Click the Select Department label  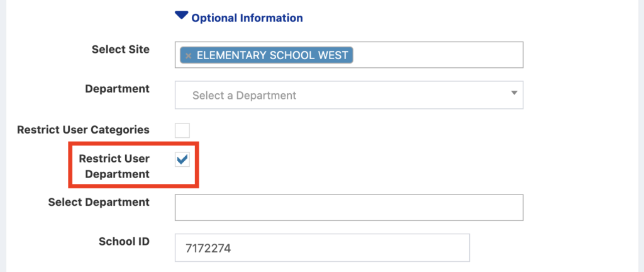point(98,202)
